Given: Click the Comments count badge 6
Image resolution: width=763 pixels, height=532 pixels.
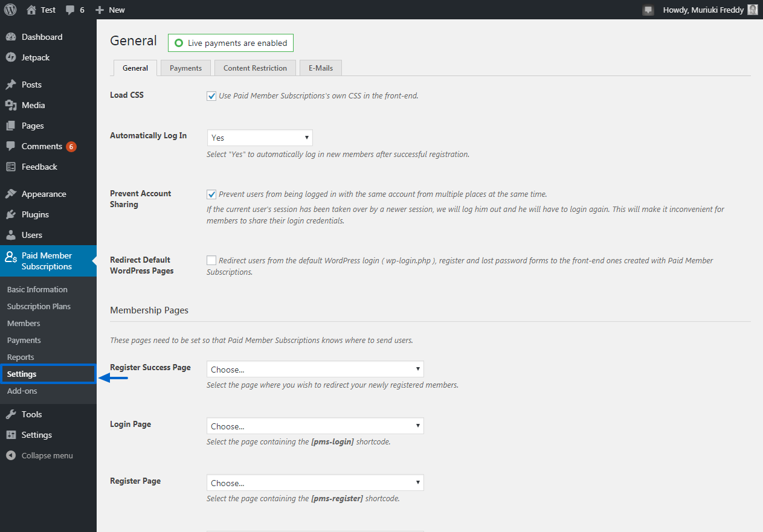Looking at the screenshot, I should click(71, 147).
